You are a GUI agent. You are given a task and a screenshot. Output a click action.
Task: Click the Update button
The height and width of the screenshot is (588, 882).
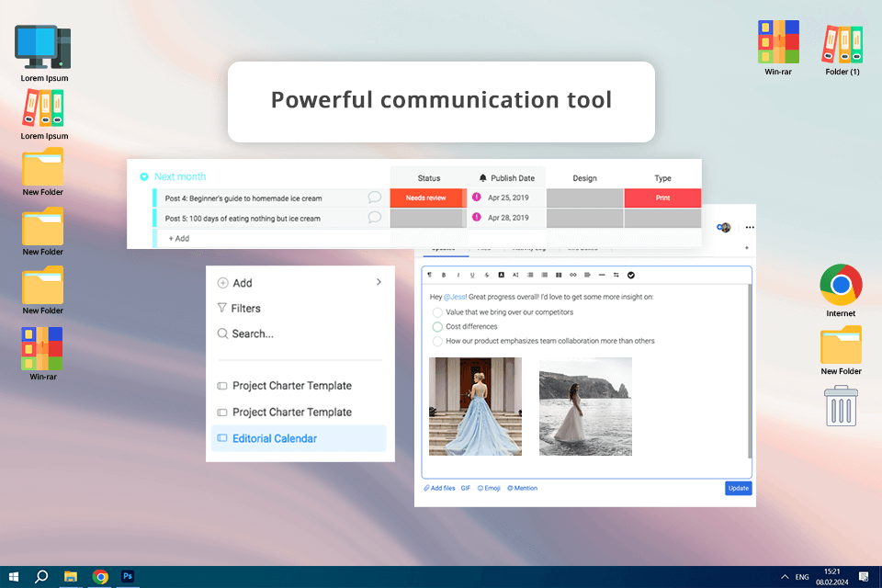point(738,488)
